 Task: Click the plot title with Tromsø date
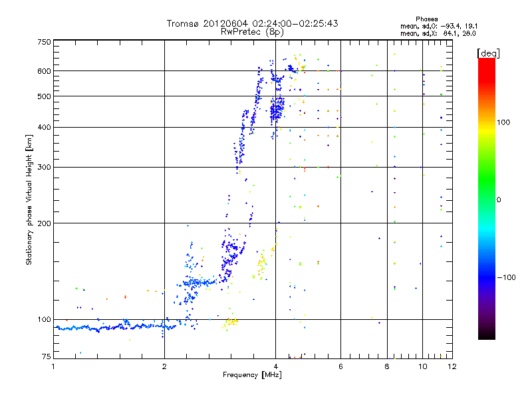[x=252, y=23]
